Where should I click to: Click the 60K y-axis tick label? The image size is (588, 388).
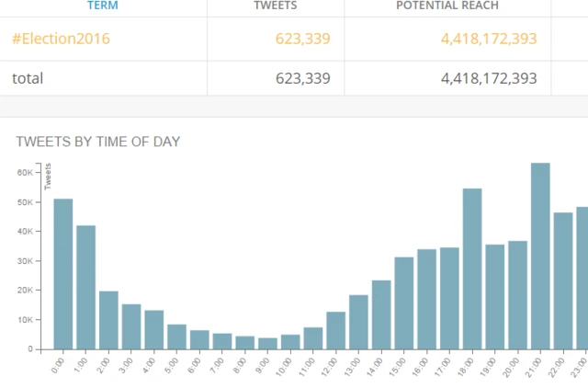(26, 172)
